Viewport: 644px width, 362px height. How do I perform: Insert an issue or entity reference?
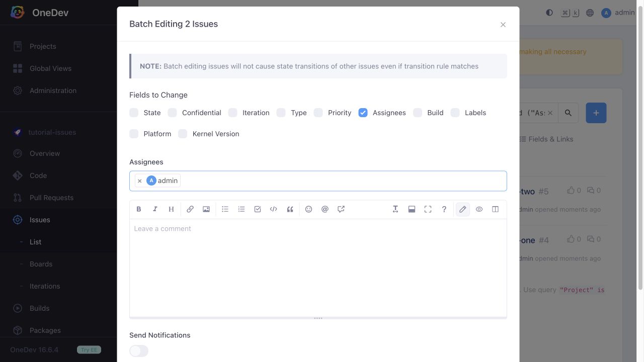pos(341,209)
